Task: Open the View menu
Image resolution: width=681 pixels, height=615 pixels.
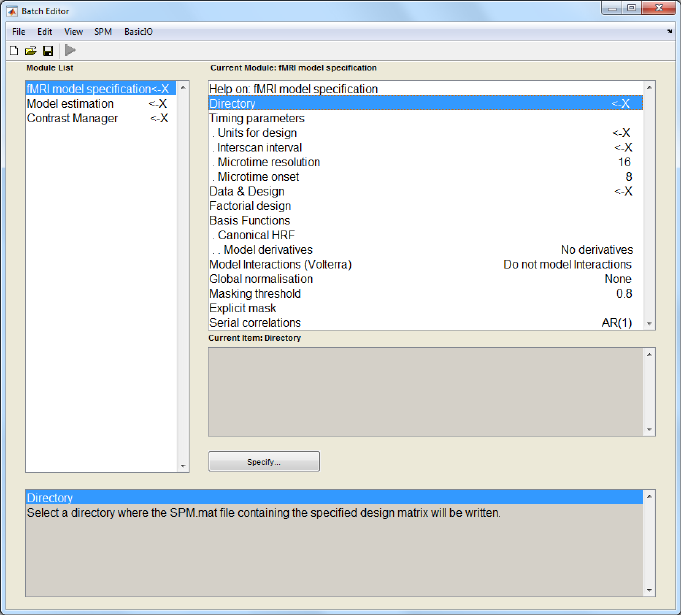Action: pos(73,32)
